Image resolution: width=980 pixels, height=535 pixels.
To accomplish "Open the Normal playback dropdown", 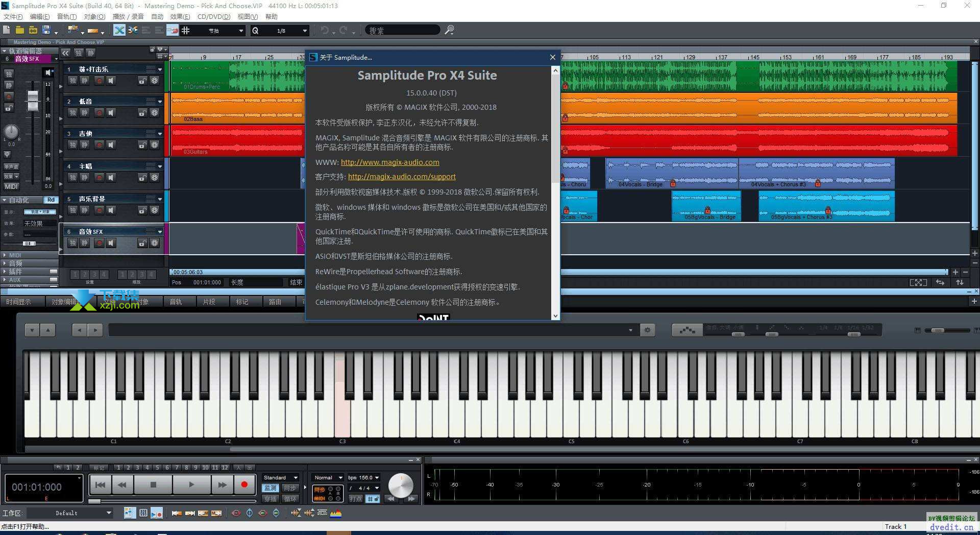I will (328, 477).
